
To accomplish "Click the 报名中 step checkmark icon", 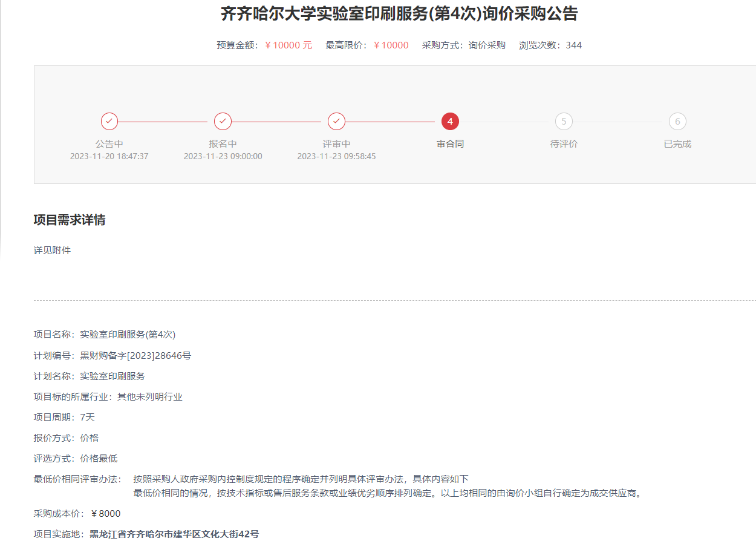I will [223, 122].
